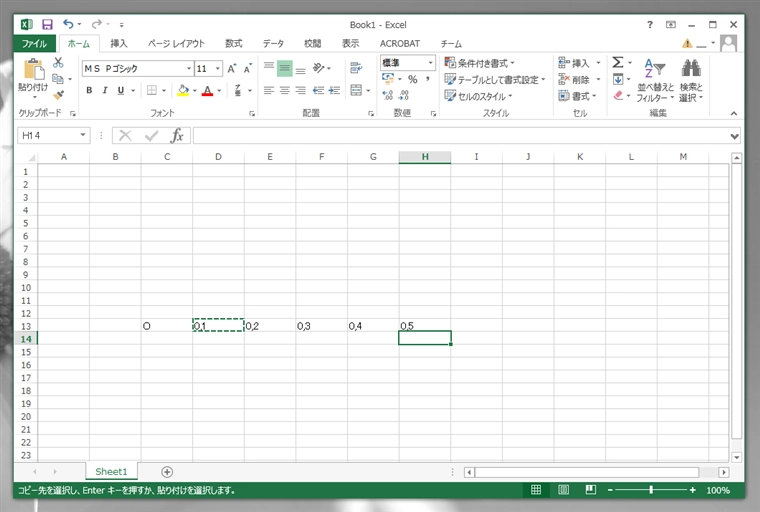Click the insert function fx icon
The height and width of the screenshot is (512, 760).
pos(177,136)
